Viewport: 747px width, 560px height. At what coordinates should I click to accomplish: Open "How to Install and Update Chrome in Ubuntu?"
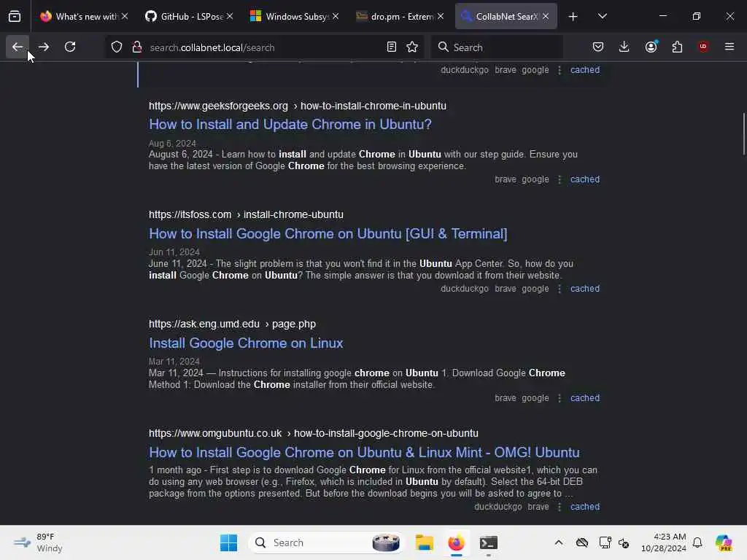(290, 124)
